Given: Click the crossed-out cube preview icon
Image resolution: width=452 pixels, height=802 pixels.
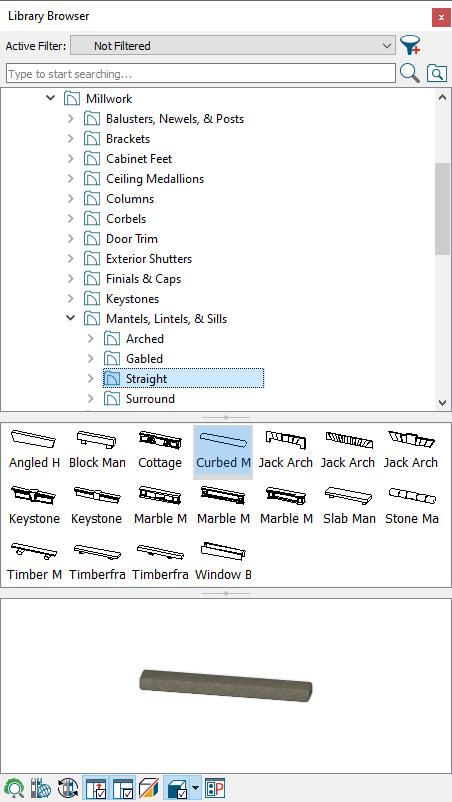Looking at the screenshot, I should pyautogui.click(x=148, y=788).
